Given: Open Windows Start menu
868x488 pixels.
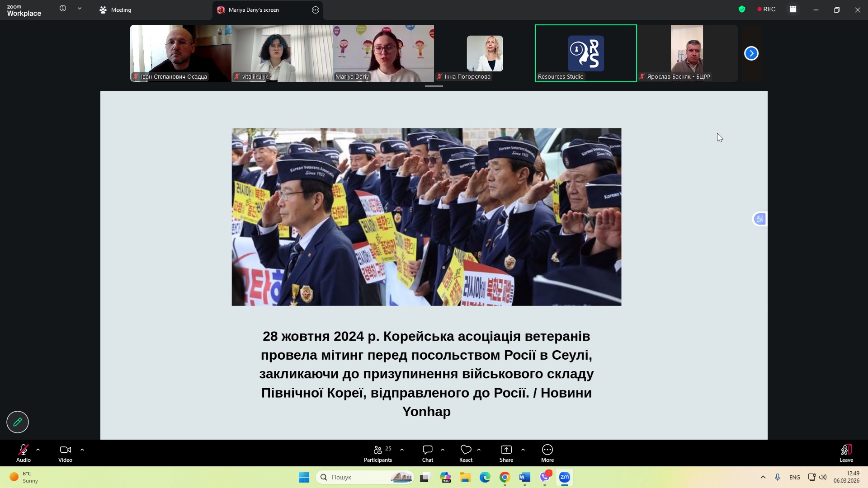Looking at the screenshot, I should pyautogui.click(x=304, y=477).
